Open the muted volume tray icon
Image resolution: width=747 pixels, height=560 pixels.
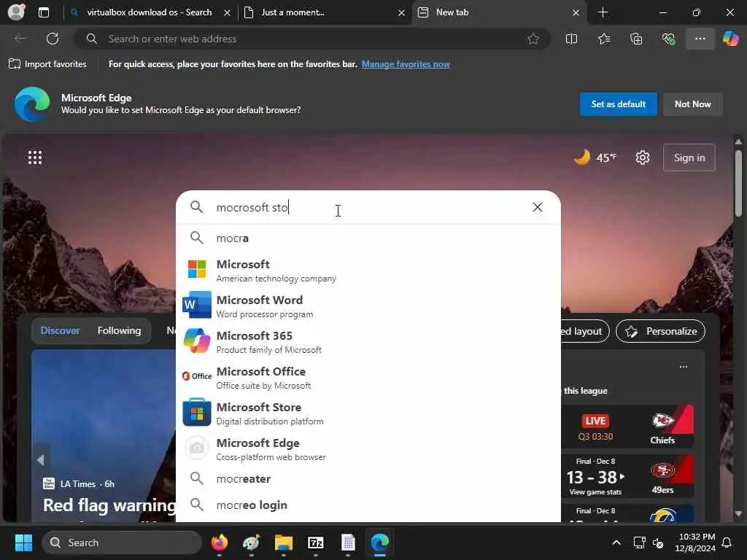[659, 542]
